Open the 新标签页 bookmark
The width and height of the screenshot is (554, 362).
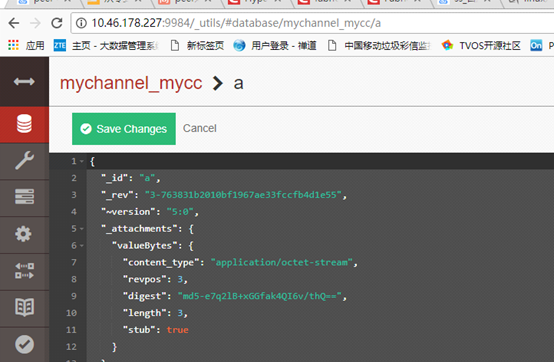pyautogui.click(x=198, y=46)
